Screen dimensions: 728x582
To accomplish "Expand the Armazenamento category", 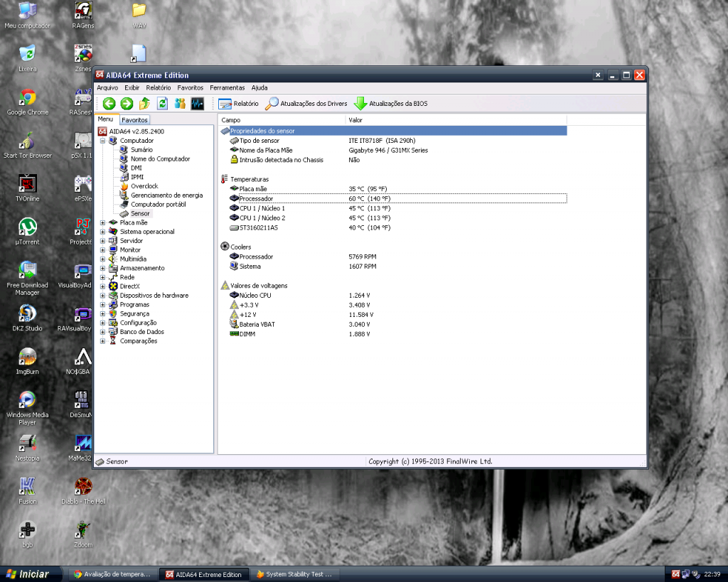I will click(x=102, y=268).
